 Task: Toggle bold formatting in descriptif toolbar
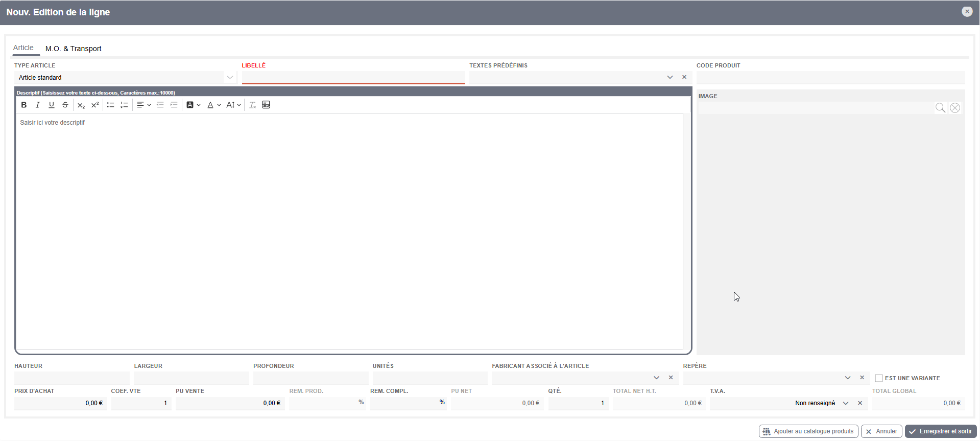(23, 105)
